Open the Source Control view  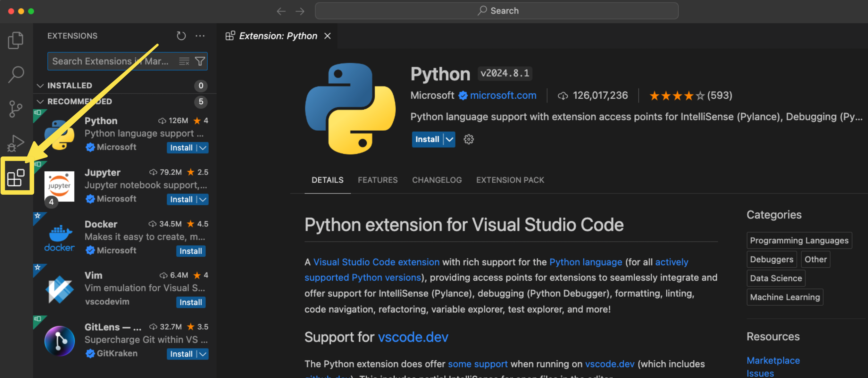click(x=15, y=109)
